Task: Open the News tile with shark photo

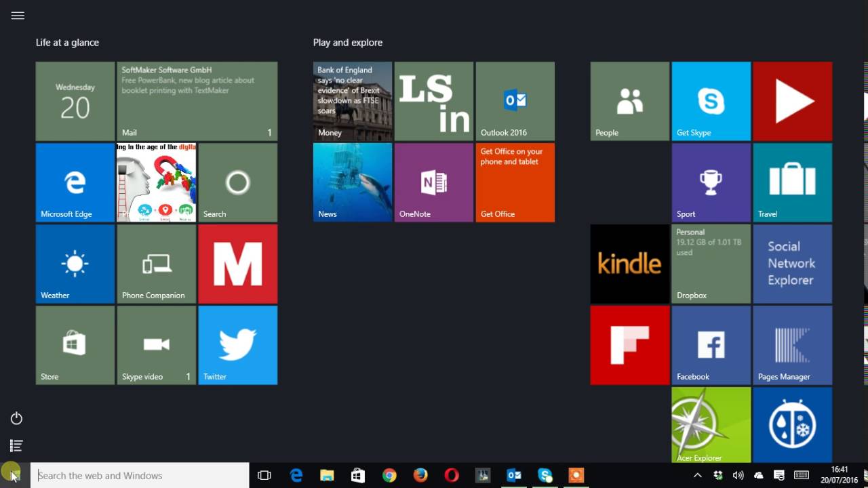Action: (353, 182)
